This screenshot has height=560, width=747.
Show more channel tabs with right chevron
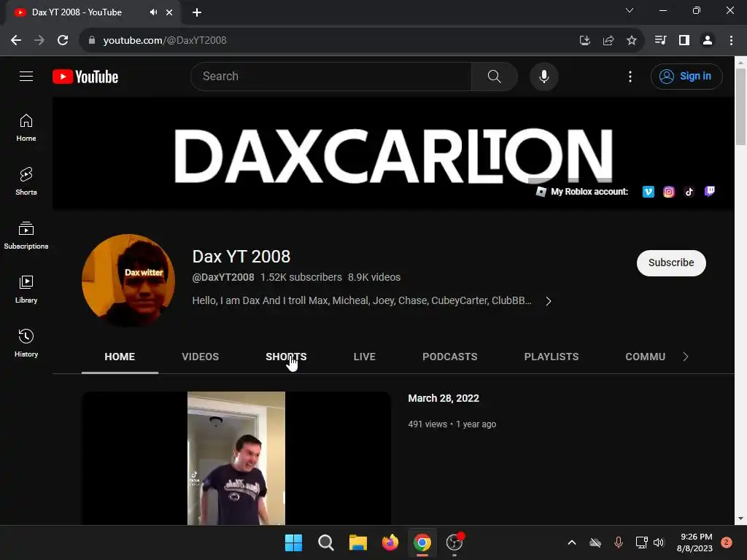point(686,357)
